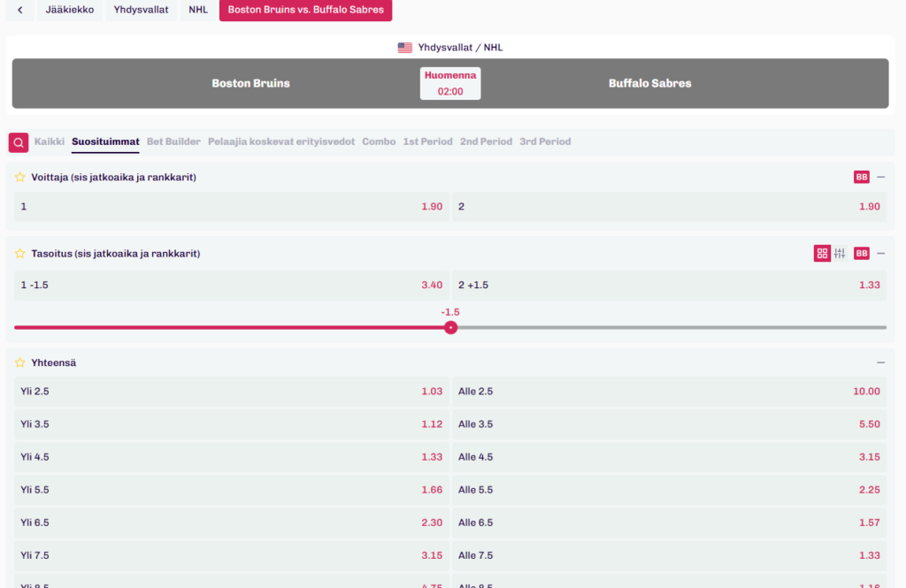Click BB badge in Voittaja section
This screenshot has height=588, width=906.
(x=861, y=177)
